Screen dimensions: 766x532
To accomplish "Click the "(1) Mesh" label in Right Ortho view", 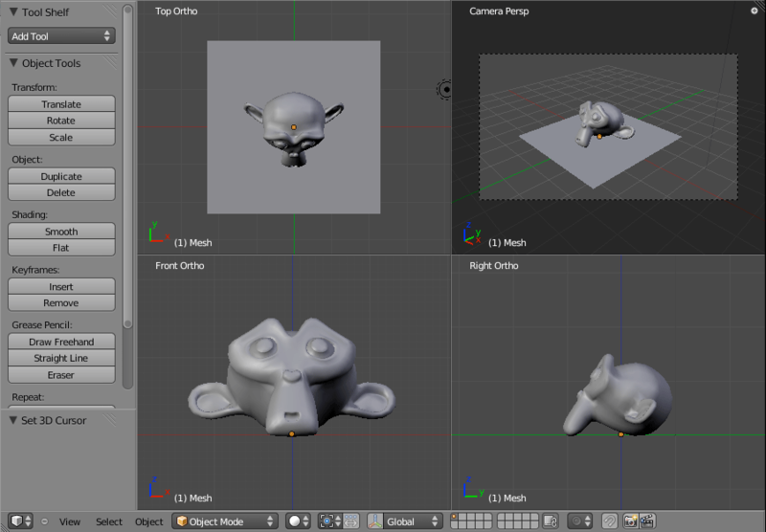I will pos(507,498).
